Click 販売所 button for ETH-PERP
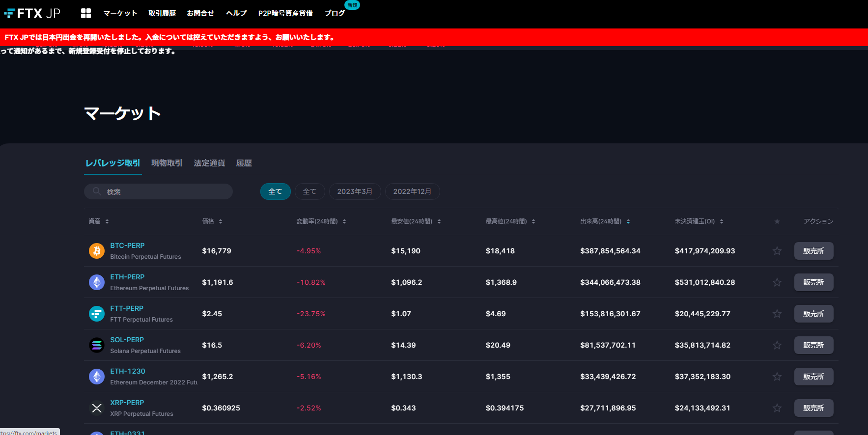The width and height of the screenshot is (868, 435). pos(813,282)
